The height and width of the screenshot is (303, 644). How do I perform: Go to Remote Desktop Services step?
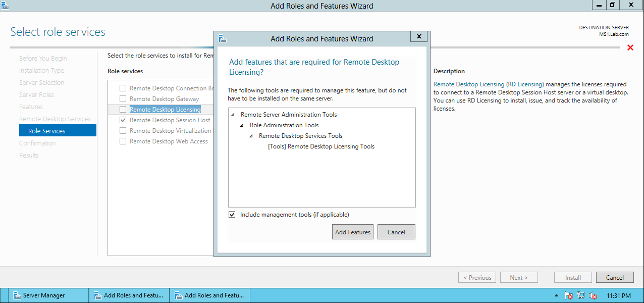[x=55, y=119]
